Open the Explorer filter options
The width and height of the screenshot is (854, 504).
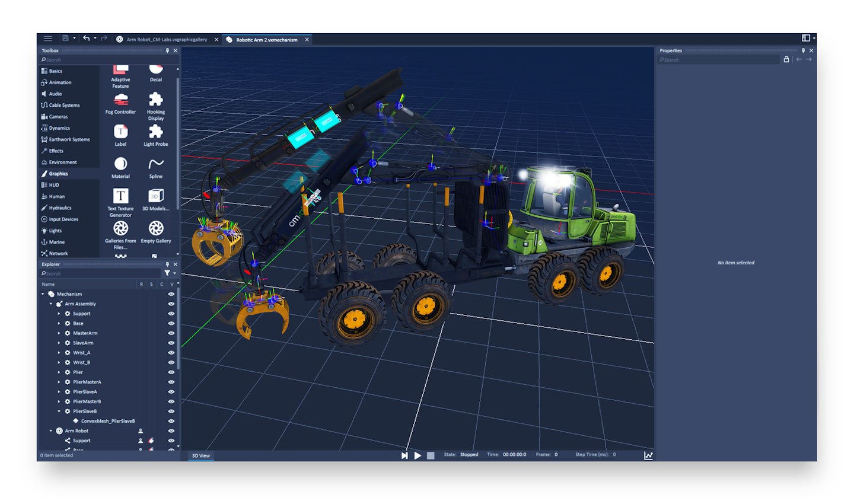click(x=168, y=273)
